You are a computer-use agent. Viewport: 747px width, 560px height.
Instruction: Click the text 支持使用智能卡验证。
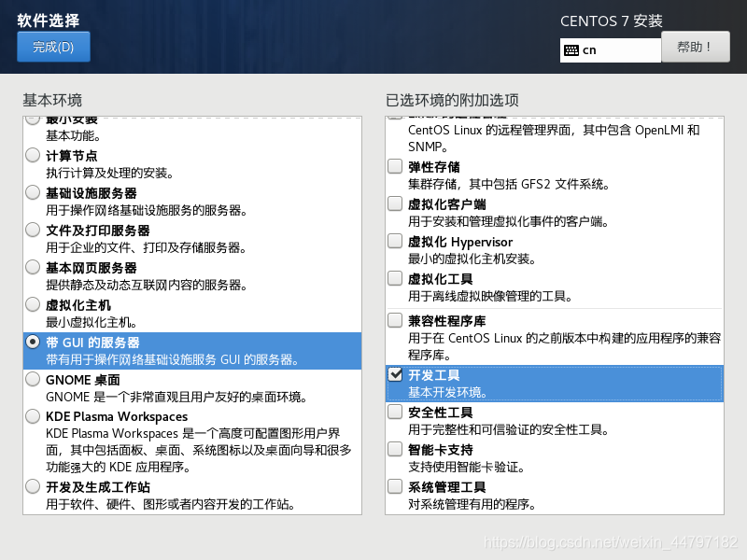[x=467, y=467]
